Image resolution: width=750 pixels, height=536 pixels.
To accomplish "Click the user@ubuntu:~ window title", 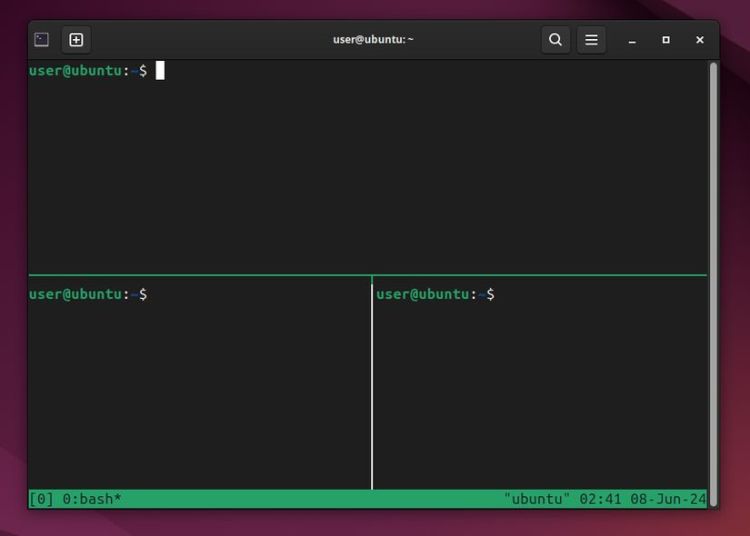I will point(373,40).
